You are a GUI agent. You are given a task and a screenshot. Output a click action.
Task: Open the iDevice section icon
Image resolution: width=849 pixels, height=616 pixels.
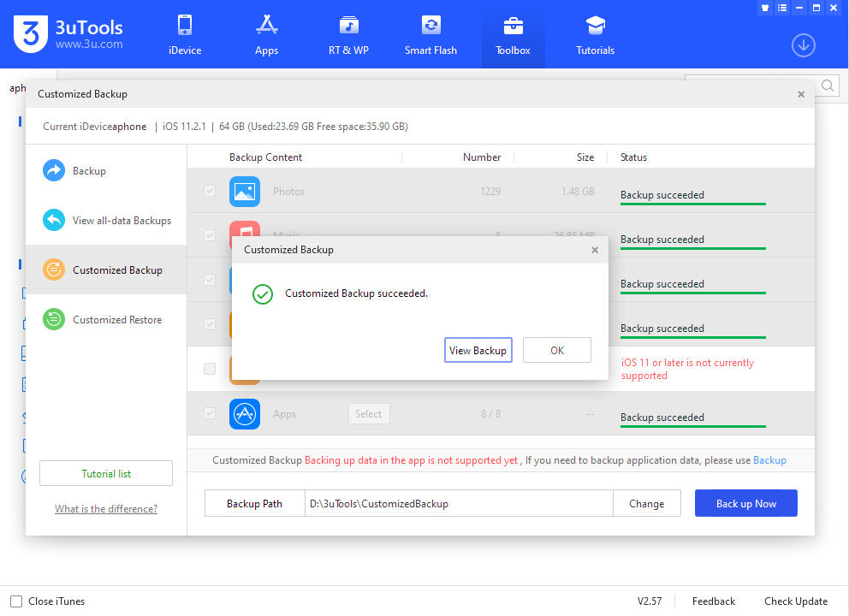pos(184,26)
